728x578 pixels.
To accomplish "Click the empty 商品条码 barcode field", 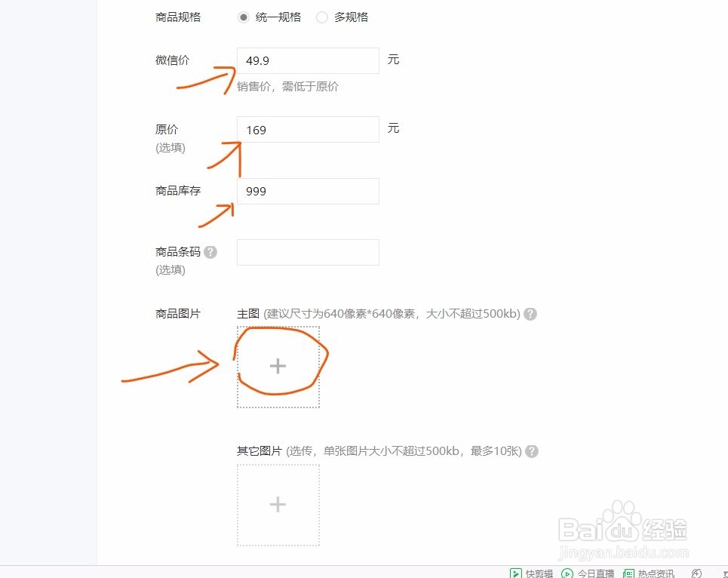I will coord(308,252).
